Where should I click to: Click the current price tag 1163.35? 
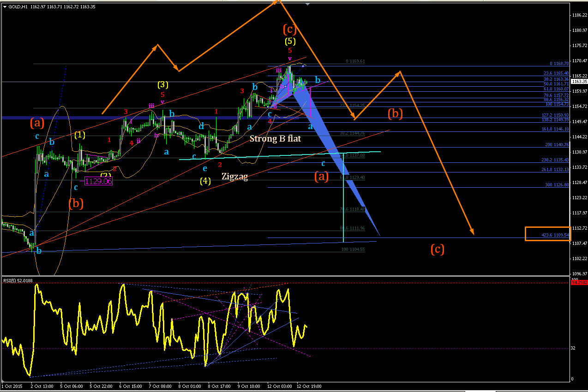pos(579,82)
